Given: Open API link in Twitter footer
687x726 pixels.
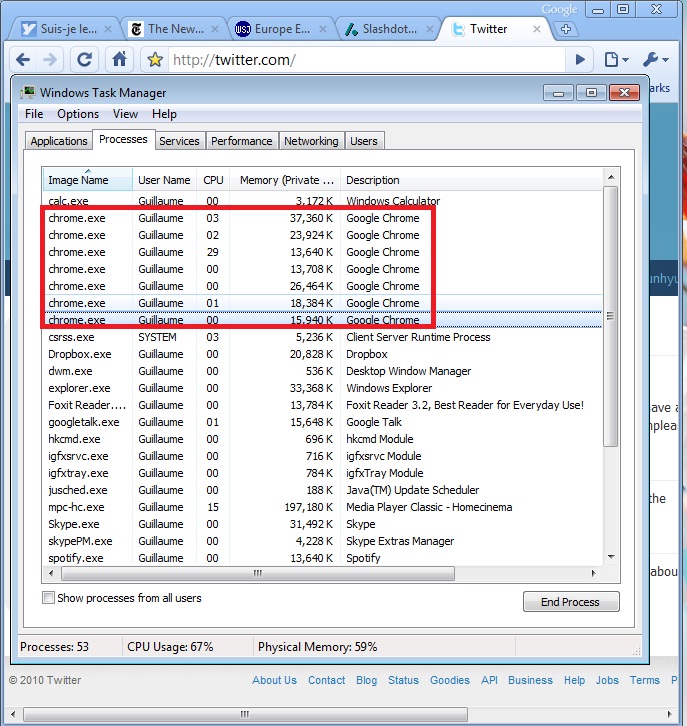Looking at the screenshot, I should (x=489, y=680).
